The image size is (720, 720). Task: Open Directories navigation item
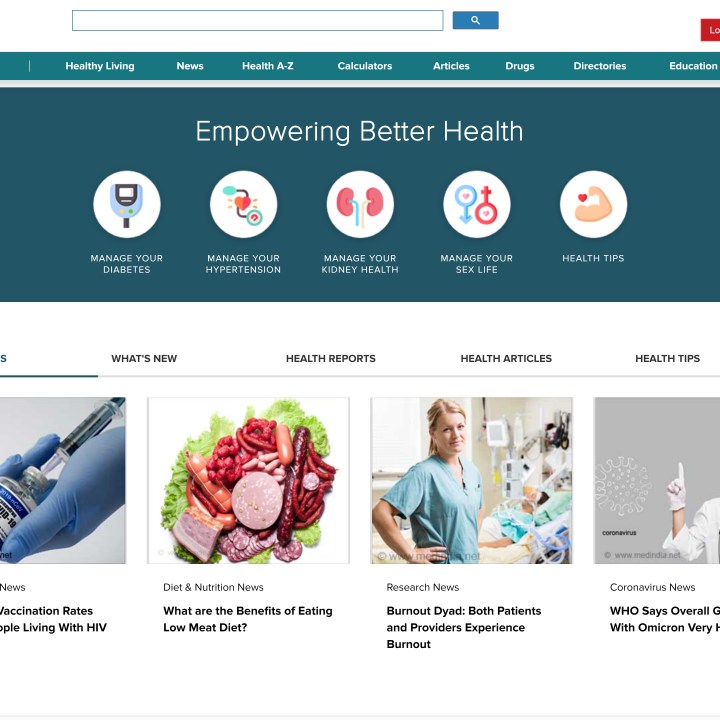click(600, 66)
